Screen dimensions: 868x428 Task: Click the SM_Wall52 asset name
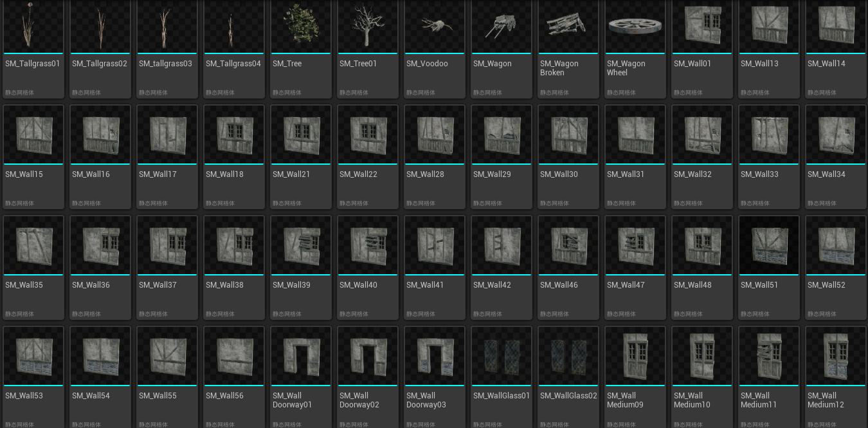click(x=826, y=285)
